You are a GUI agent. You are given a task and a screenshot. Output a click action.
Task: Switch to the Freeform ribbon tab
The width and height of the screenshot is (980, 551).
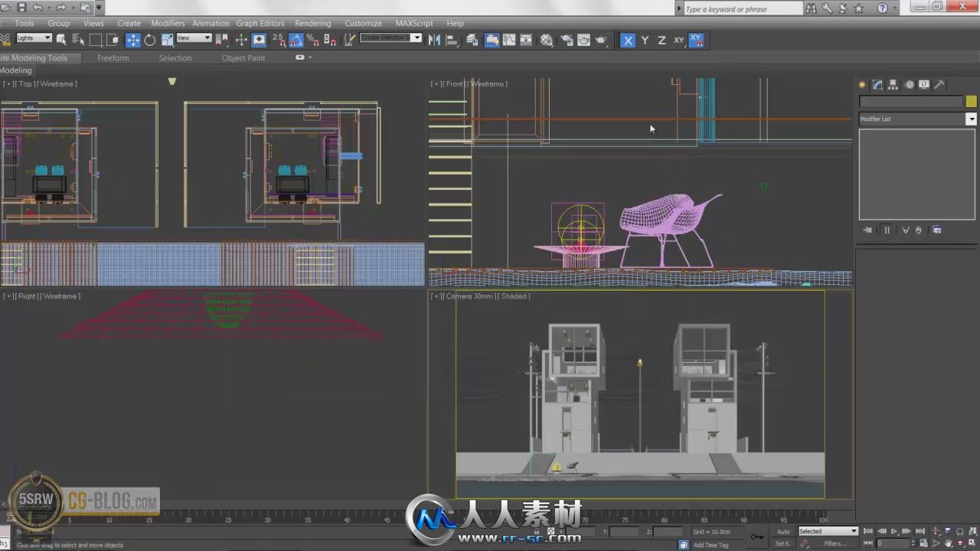click(x=113, y=58)
